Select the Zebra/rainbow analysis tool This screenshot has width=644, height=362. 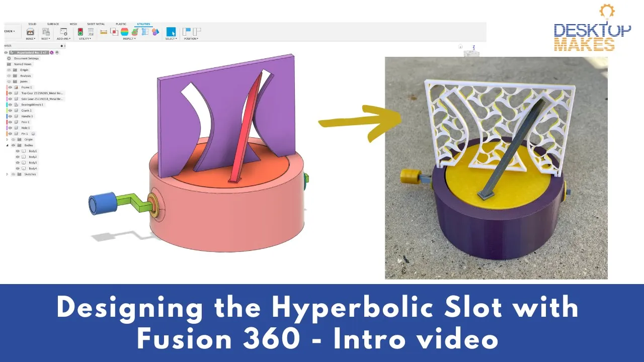click(x=124, y=32)
